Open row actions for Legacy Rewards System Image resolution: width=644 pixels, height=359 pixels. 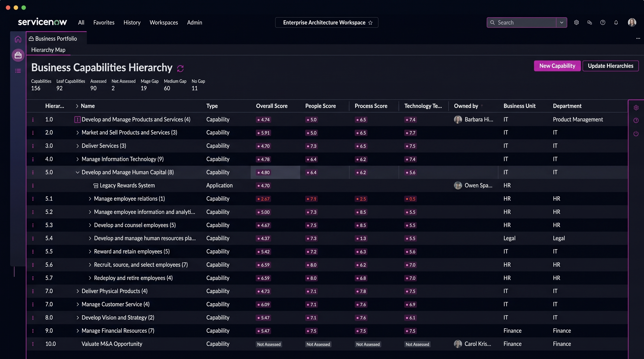(33, 186)
